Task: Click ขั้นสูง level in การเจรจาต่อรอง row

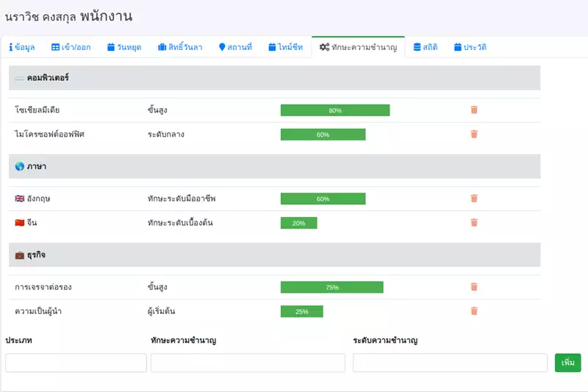Action: (x=157, y=287)
